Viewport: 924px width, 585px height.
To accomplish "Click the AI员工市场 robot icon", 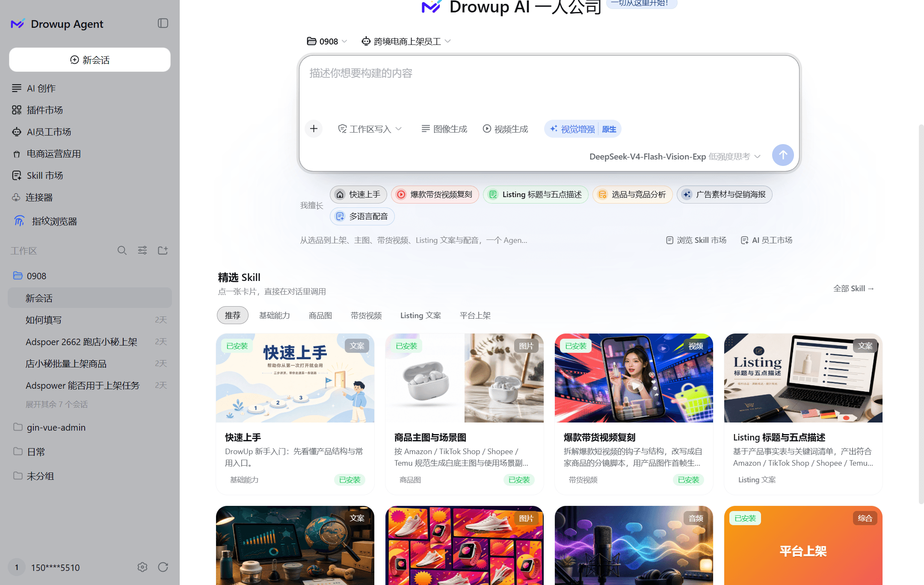I will click(17, 132).
